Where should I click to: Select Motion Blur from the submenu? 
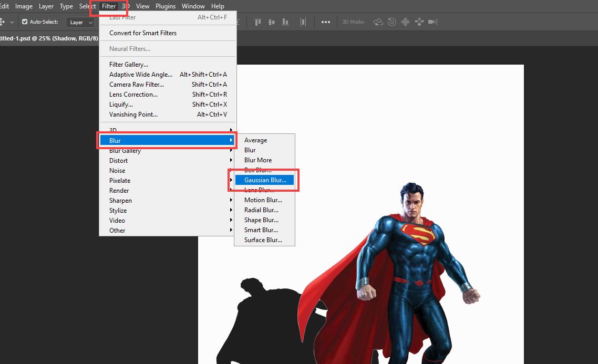coord(263,200)
